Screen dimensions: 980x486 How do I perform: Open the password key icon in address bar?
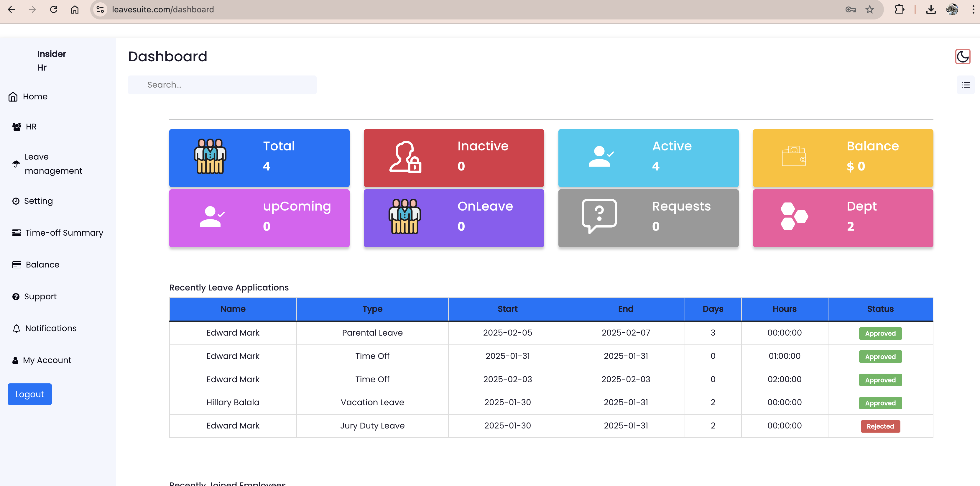point(851,9)
